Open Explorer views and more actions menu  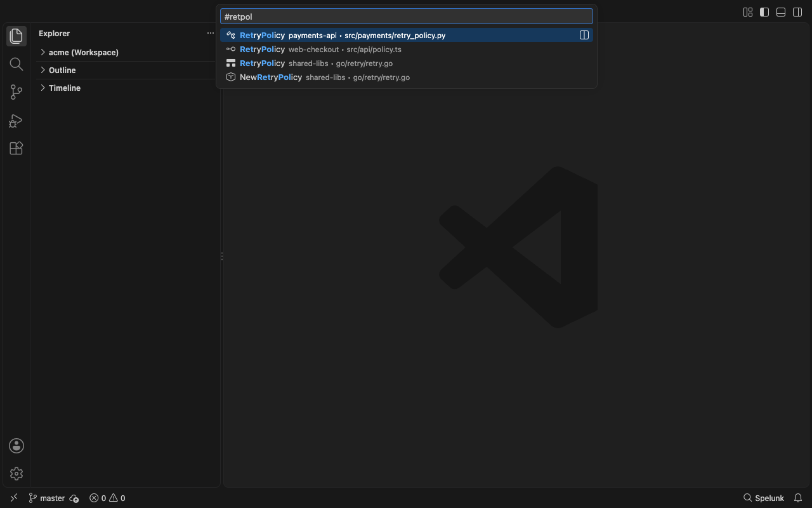[x=211, y=33]
